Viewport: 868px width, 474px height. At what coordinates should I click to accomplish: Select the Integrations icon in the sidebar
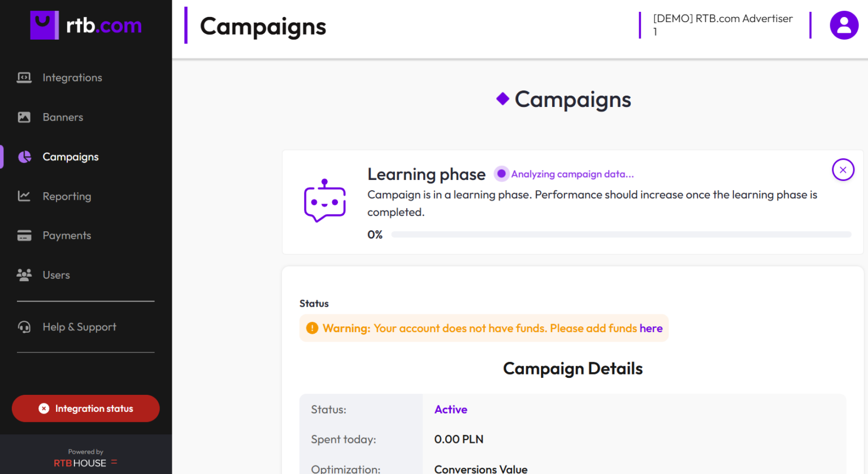pyautogui.click(x=24, y=77)
